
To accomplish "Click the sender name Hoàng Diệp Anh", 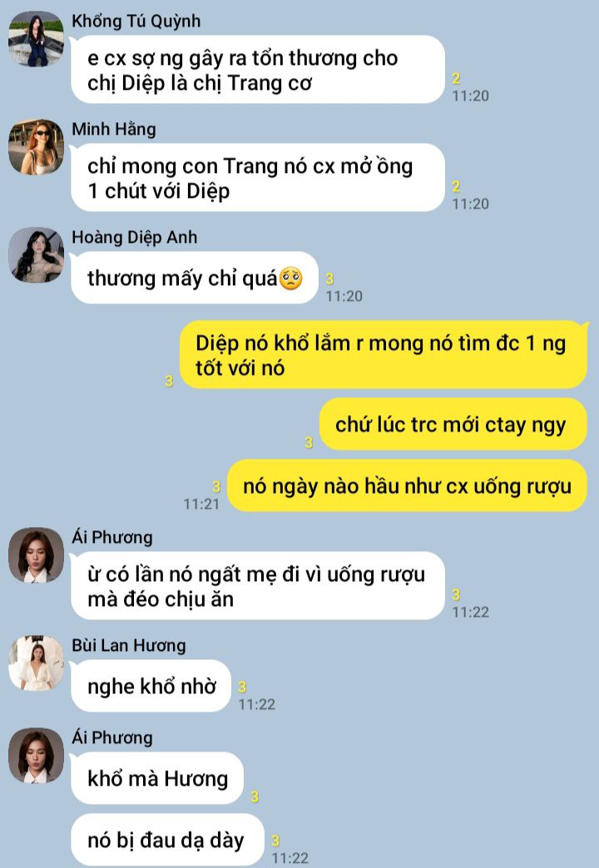I will pyautogui.click(x=134, y=237).
